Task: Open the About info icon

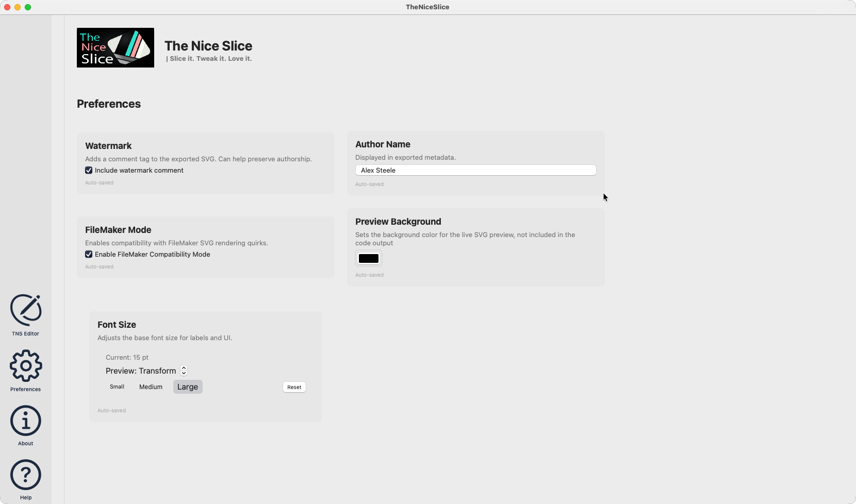Action: [x=26, y=421]
